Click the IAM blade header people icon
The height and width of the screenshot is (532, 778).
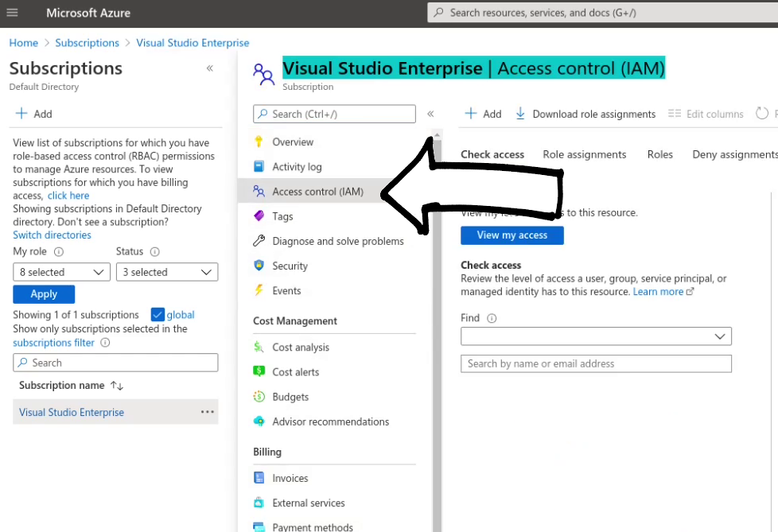[x=263, y=75]
